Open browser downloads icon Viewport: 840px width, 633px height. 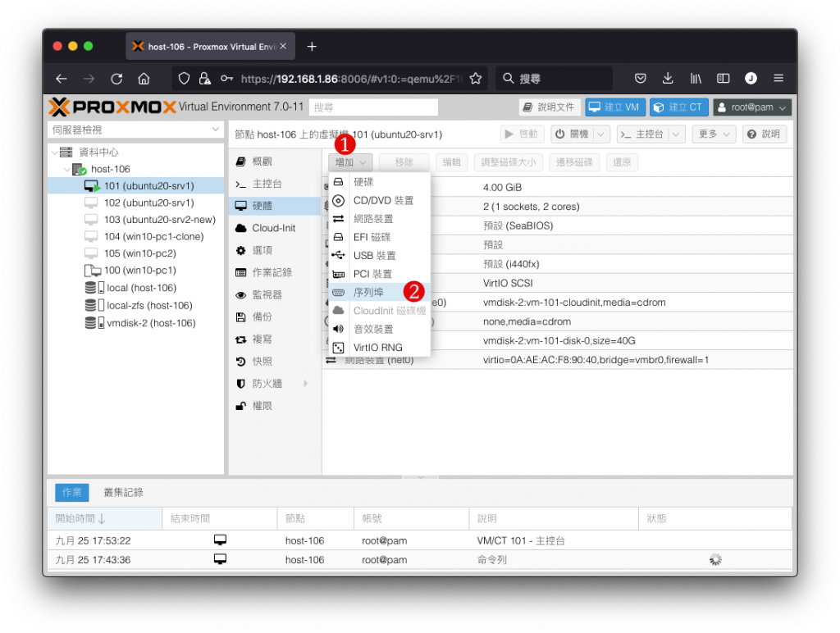click(x=668, y=79)
